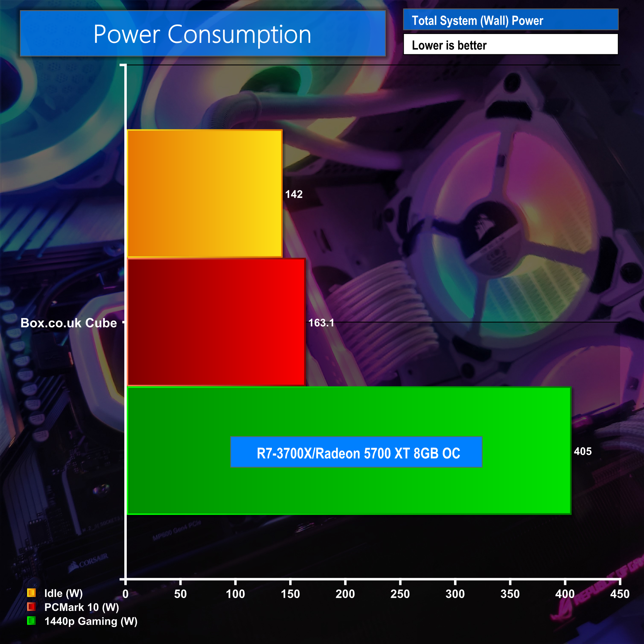Viewport: 644px width, 644px height.
Task: Click the 100 tick on the x-axis
Action: click(235, 594)
